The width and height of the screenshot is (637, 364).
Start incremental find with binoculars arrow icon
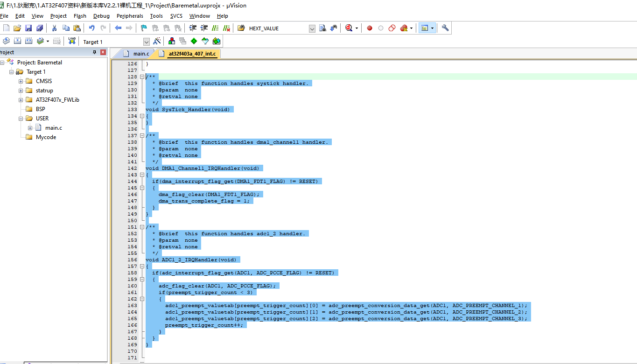coord(334,28)
